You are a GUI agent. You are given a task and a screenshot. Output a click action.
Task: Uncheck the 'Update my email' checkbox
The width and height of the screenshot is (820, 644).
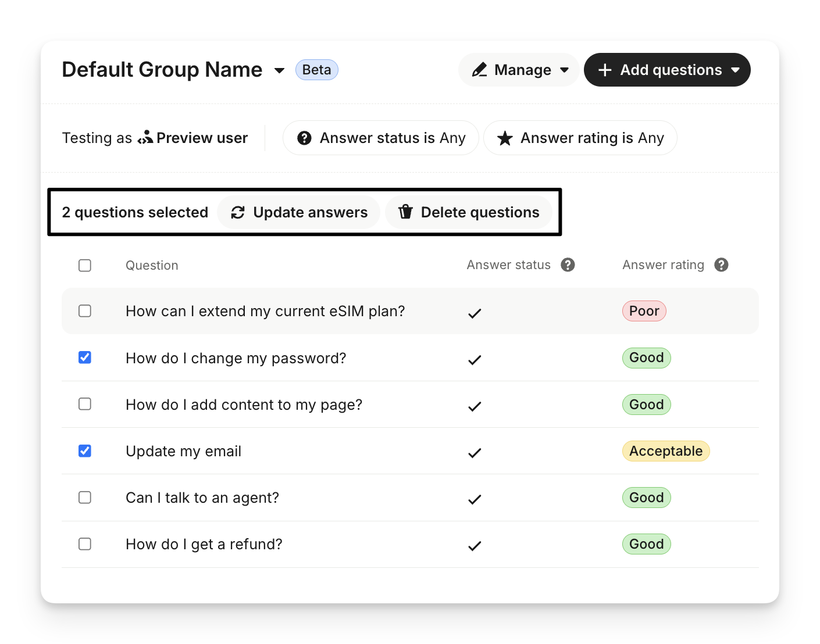click(85, 451)
